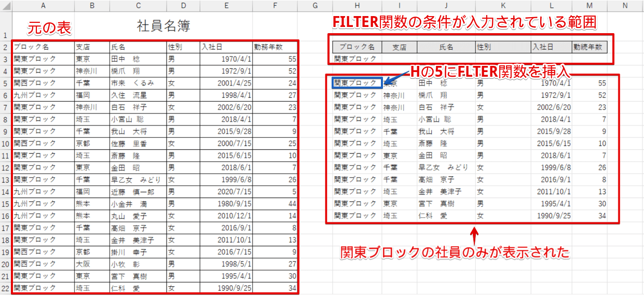The width and height of the screenshot is (644, 297).
Task: Click the row 22 header
Action: coord(5,288)
